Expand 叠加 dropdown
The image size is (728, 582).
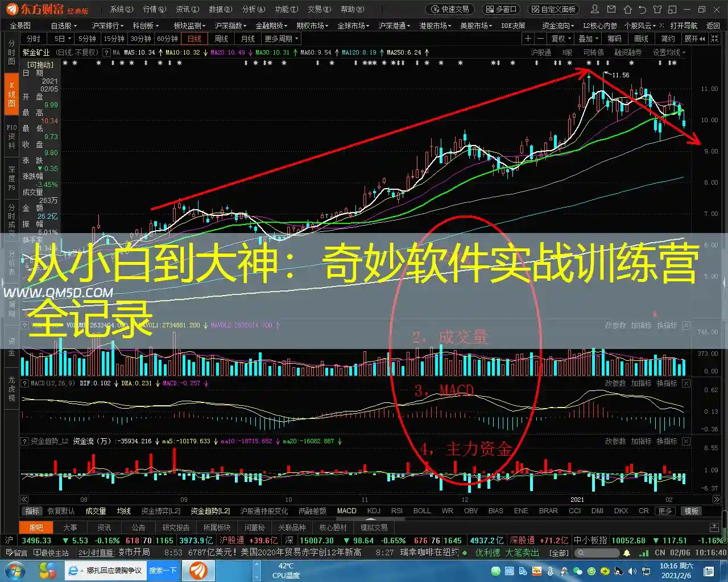[588, 39]
